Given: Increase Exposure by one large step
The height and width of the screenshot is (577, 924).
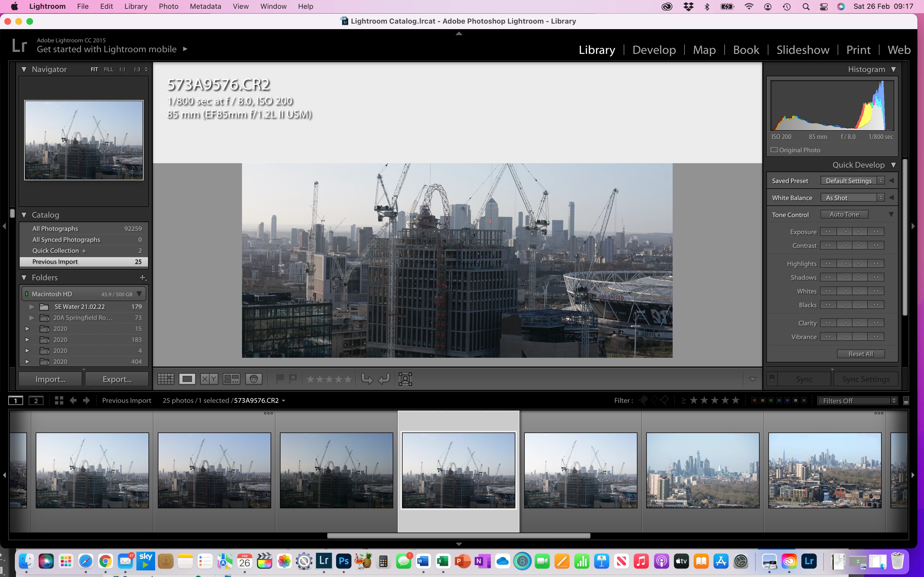Looking at the screenshot, I should [x=876, y=232].
